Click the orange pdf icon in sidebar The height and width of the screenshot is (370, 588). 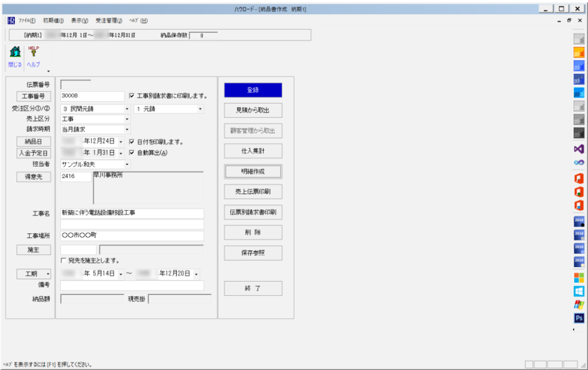(579, 52)
